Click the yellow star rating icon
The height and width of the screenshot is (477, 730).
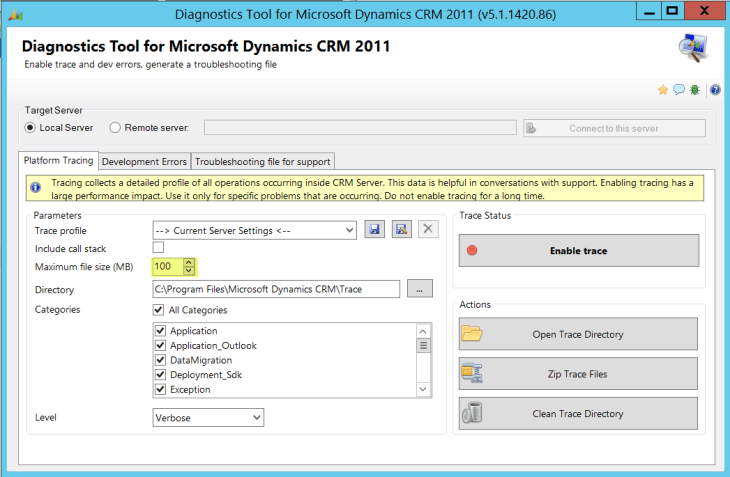(x=663, y=90)
